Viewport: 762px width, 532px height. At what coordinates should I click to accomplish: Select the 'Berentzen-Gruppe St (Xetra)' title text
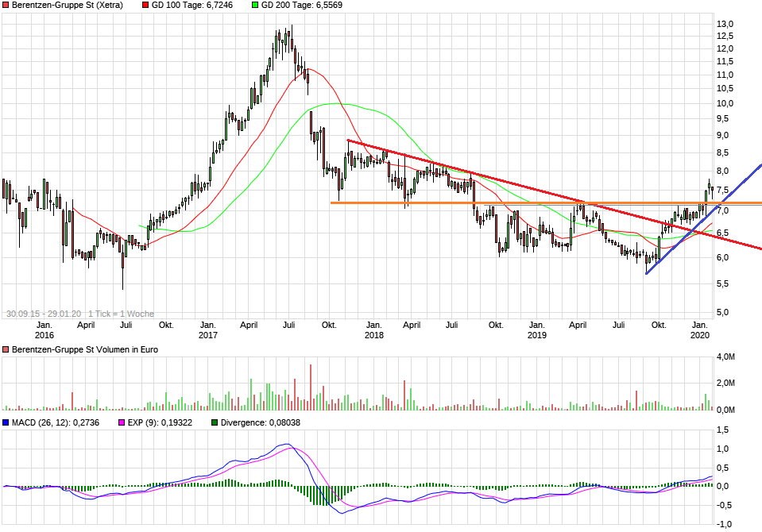(67, 6)
